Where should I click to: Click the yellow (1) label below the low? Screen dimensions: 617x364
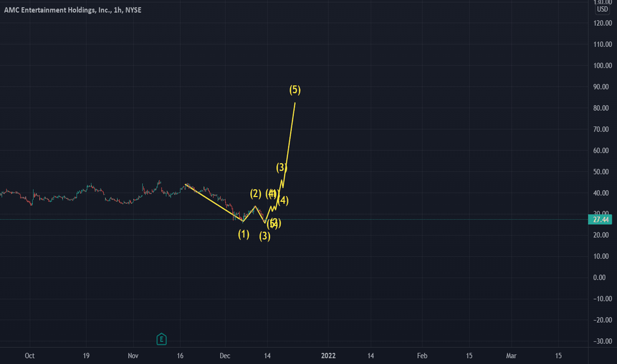[244, 234]
